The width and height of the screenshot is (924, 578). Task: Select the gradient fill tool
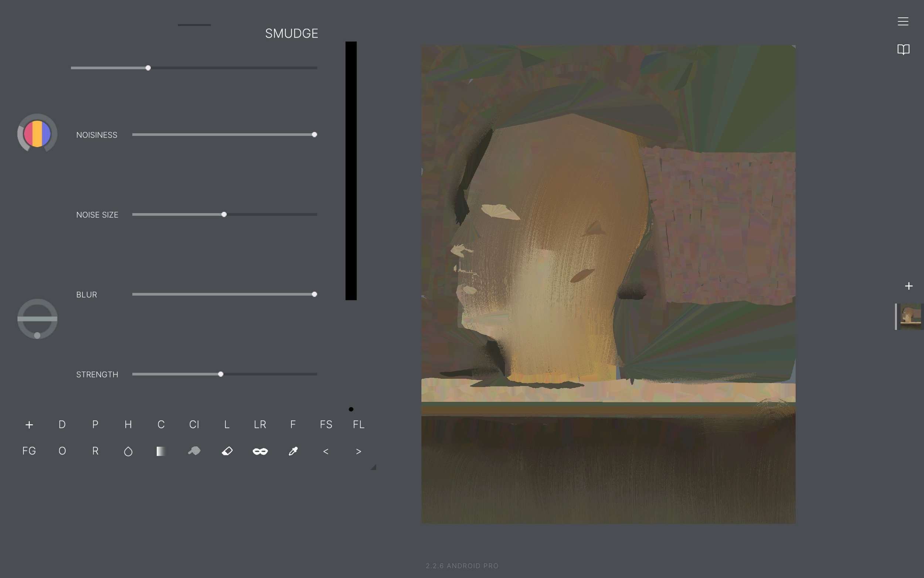pos(160,451)
